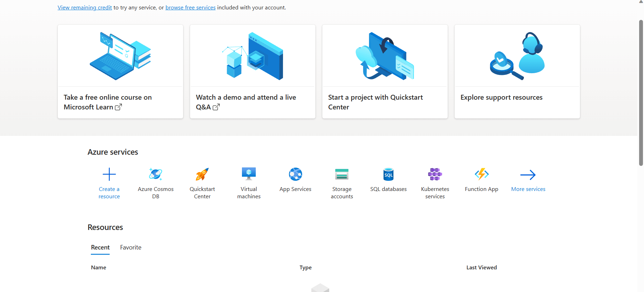Select the App Services globe icon

pos(296,174)
